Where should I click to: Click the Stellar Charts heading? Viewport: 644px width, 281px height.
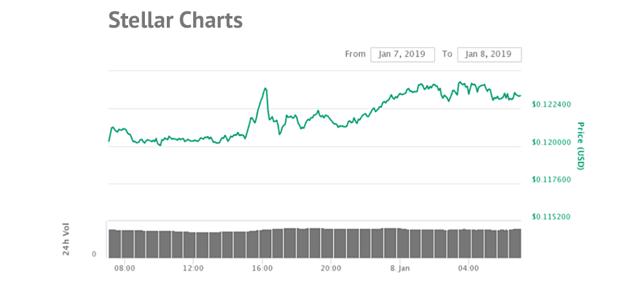[175, 21]
